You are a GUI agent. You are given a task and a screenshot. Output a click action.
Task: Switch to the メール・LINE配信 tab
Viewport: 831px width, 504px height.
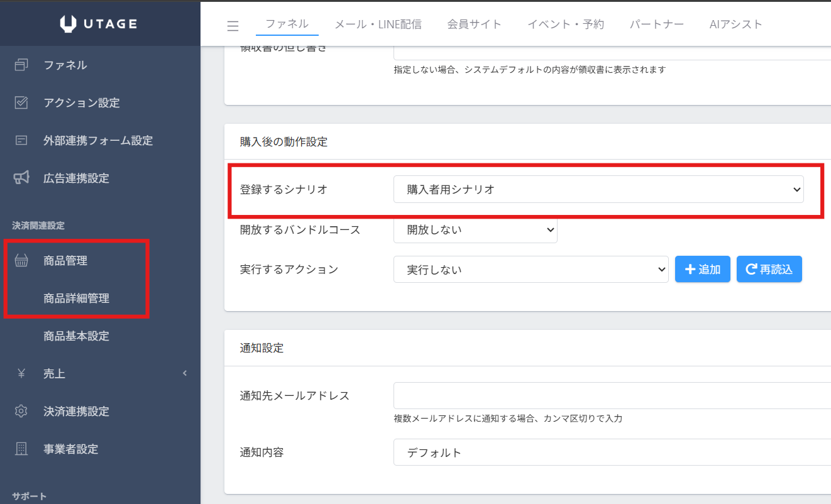point(378,25)
